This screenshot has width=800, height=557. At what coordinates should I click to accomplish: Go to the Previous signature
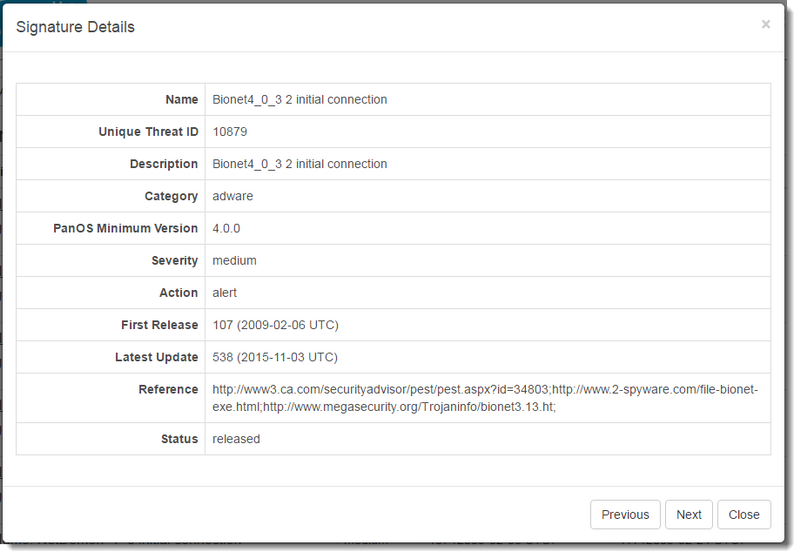625,514
